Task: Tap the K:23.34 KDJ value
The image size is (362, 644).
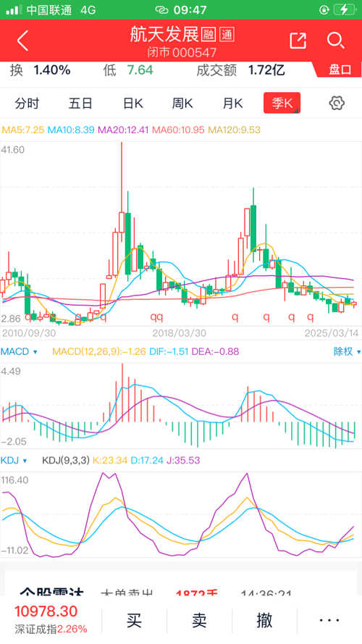Action: pyautogui.click(x=110, y=461)
